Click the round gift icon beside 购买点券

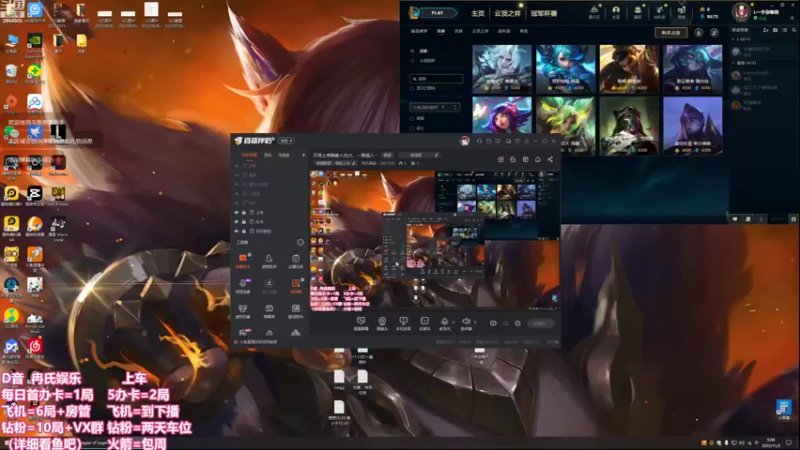pos(698,33)
